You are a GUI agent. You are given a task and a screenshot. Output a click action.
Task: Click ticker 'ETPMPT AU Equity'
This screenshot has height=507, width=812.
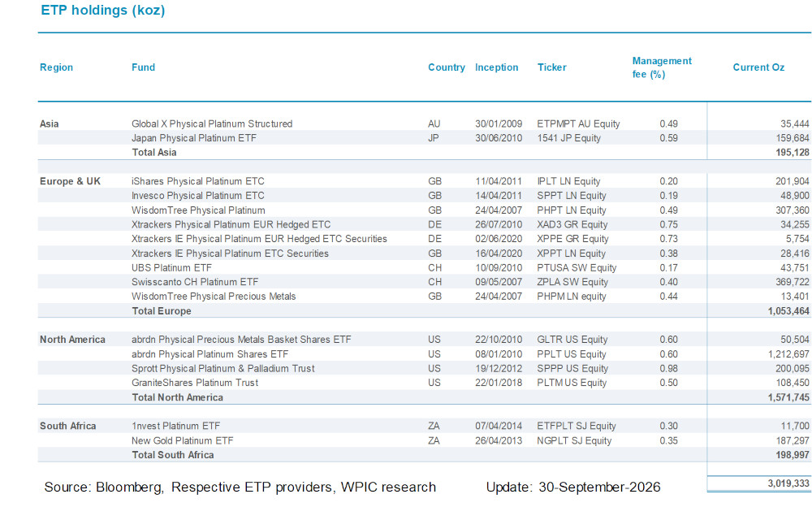point(578,123)
